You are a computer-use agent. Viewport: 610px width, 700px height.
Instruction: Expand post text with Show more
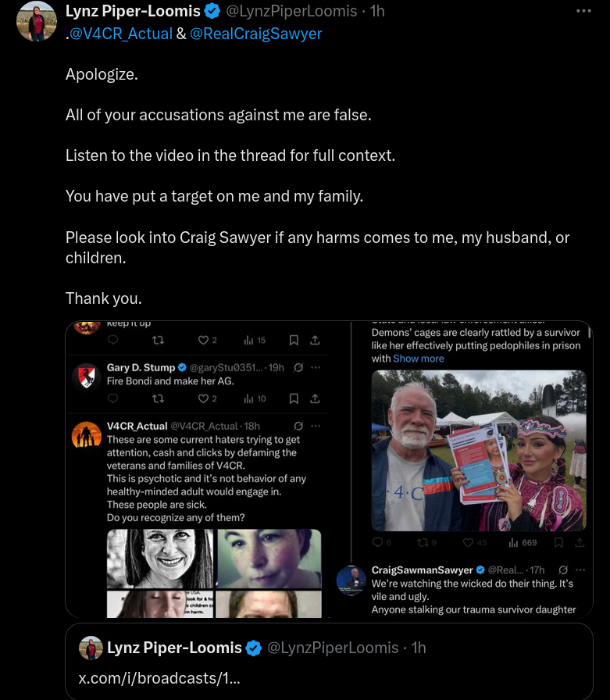pos(418,359)
